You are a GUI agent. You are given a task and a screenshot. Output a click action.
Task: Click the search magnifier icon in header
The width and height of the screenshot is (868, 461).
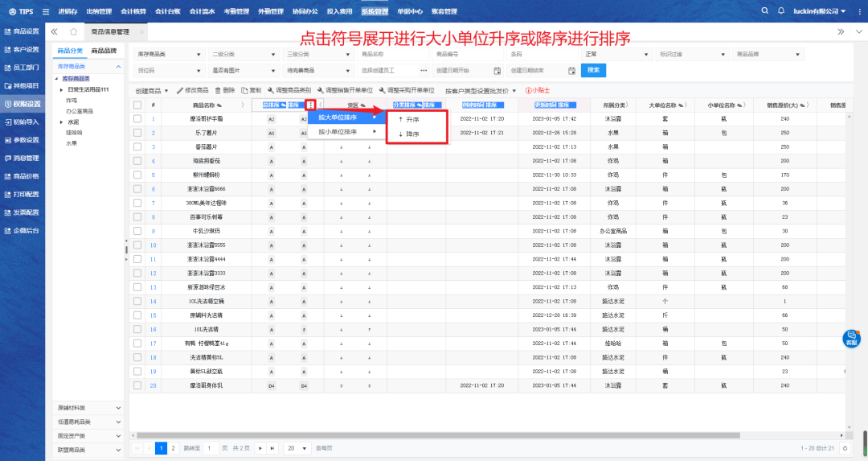[764, 10]
